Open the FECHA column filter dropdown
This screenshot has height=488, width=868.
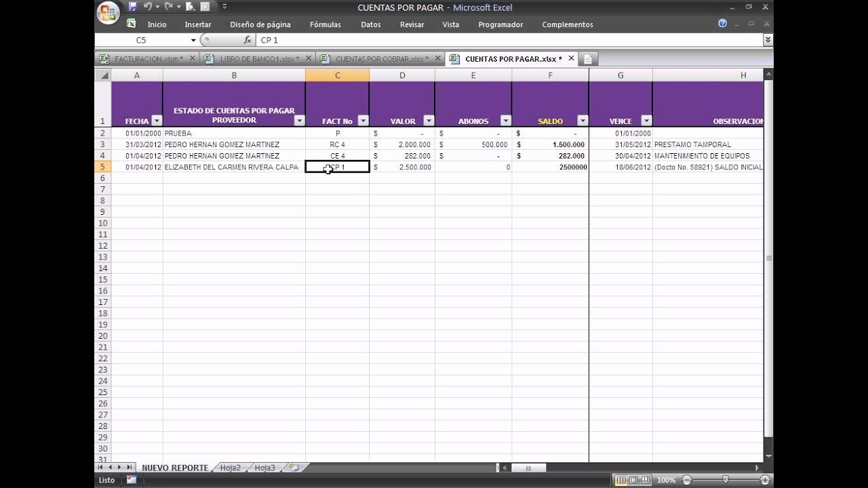(157, 121)
